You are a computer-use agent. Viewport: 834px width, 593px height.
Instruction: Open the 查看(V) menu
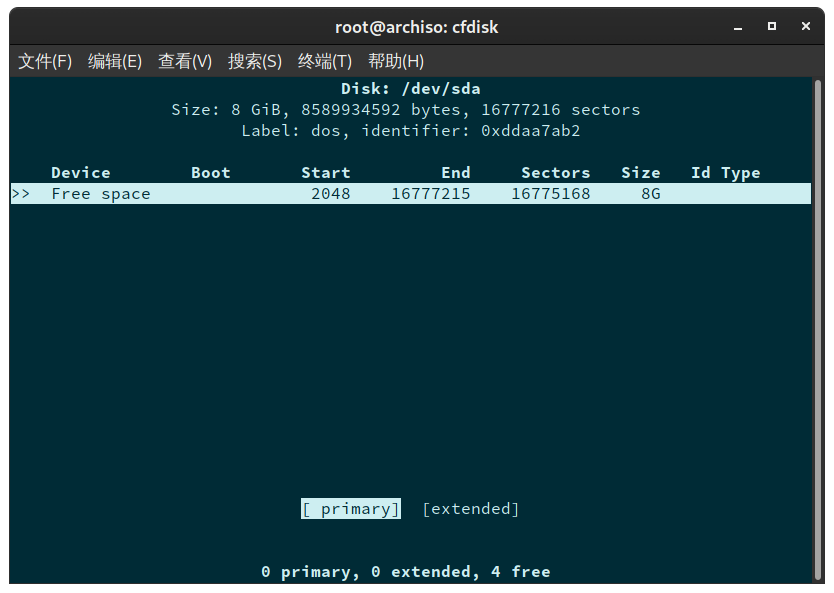point(184,61)
